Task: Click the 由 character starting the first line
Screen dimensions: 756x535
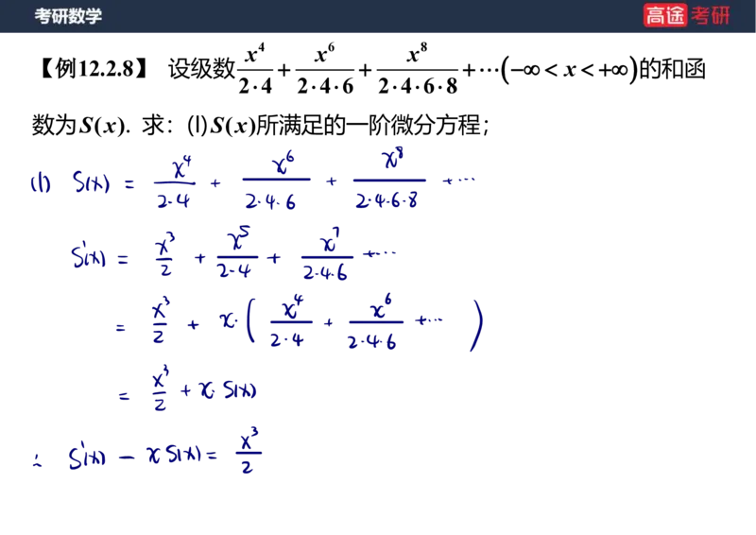Action: tap(39, 182)
